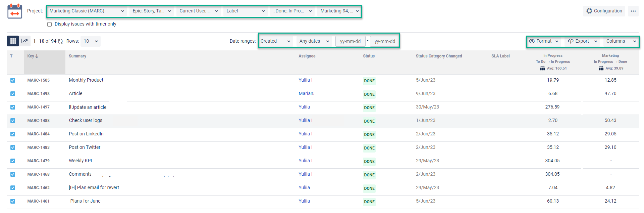
Task: Refresh the issue count
Action: (x=60, y=41)
